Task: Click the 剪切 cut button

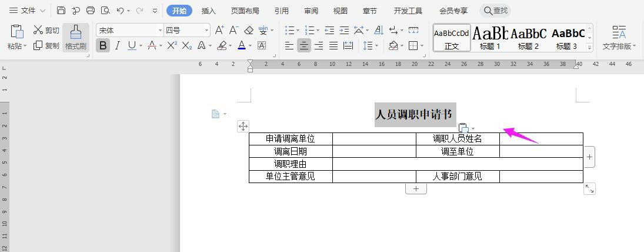Action: [46, 30]
